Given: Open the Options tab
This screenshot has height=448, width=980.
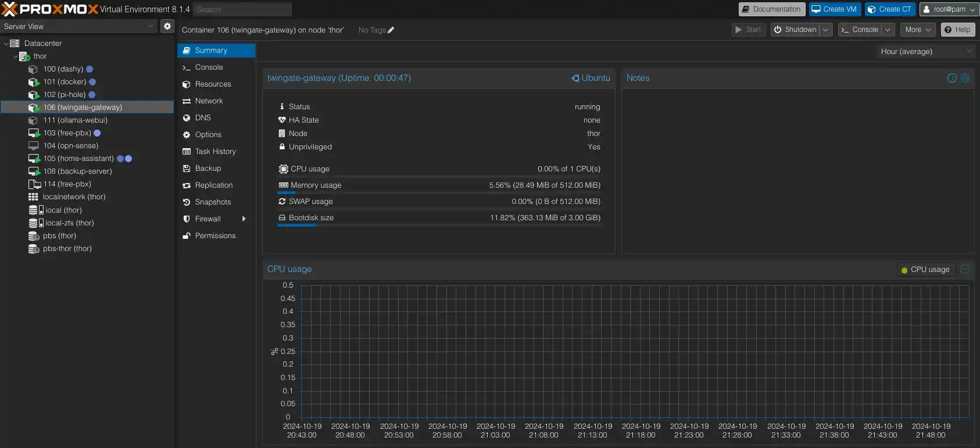Looking at the screenshot, I should click(216, 135).
